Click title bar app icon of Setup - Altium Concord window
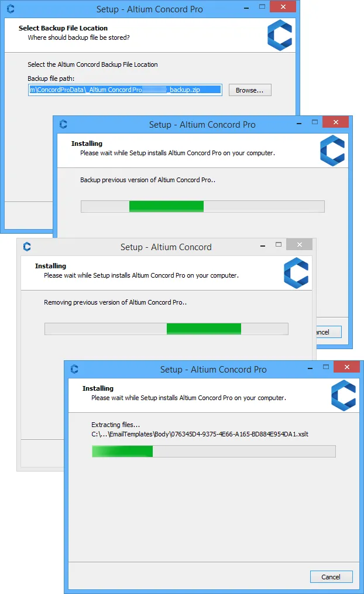The image size is (364, 594). point(27,247)
